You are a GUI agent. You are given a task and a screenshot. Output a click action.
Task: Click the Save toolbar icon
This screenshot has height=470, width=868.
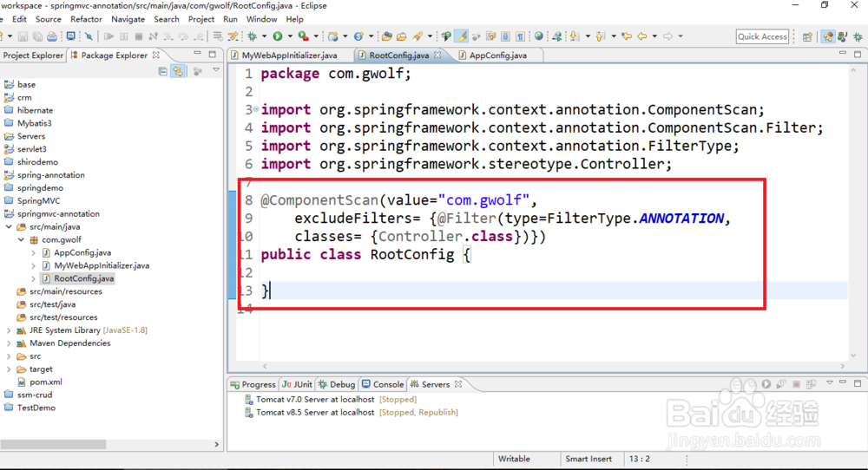click(23, 36)
